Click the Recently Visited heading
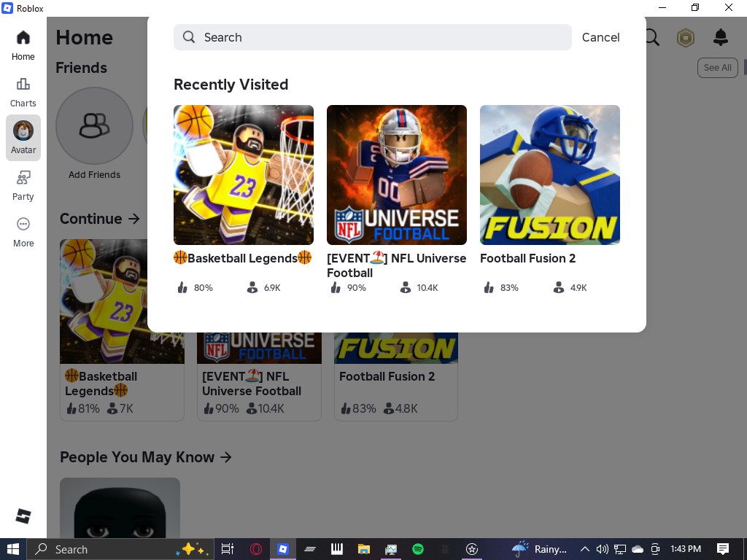The width and height of the screenshot is (747, 560). tap(231, 85)
